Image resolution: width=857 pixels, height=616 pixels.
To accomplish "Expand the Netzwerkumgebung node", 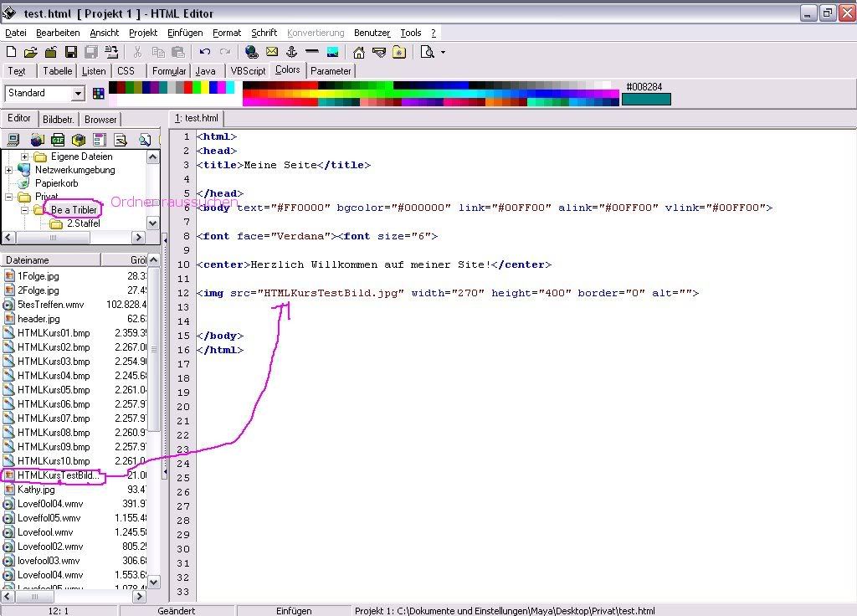I will pyautogui.click(x=8, y=170).
